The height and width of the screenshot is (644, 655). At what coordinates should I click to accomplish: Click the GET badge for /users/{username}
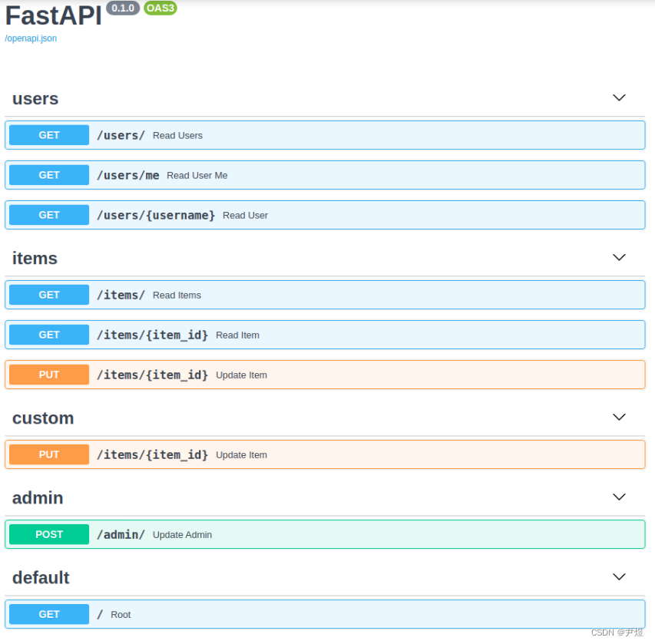click(x=49, y=215)
